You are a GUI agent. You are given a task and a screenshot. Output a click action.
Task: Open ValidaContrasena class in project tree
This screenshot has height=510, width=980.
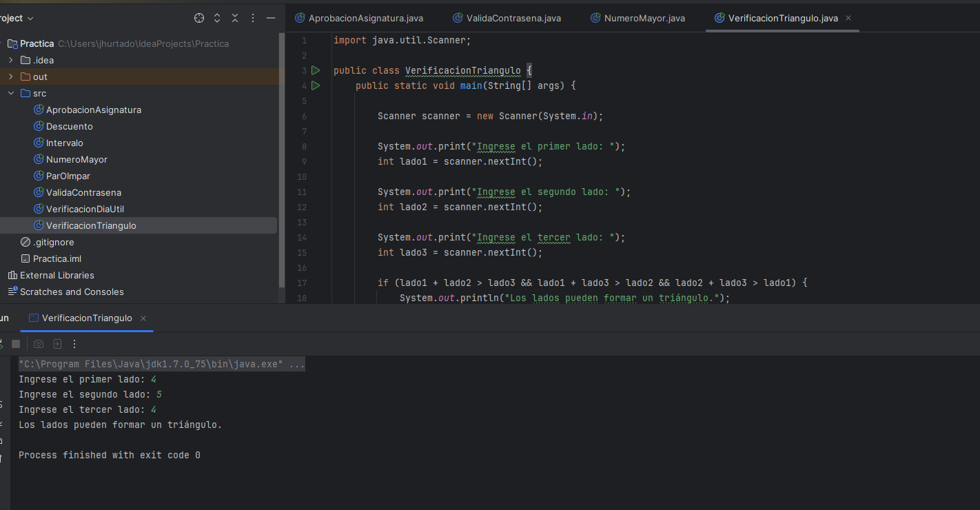(83, 192)
